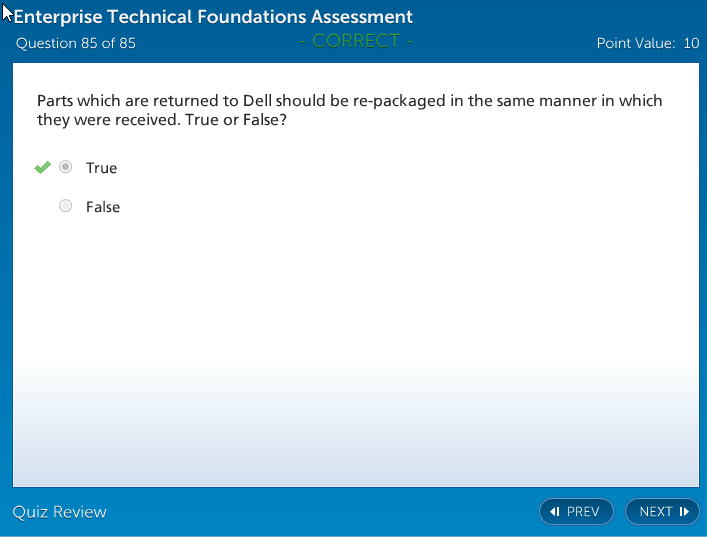The image size is (707, 537).
Task: Click the Enterprise Technical Foundations Assessment title
Action: [x=213, y=17]
